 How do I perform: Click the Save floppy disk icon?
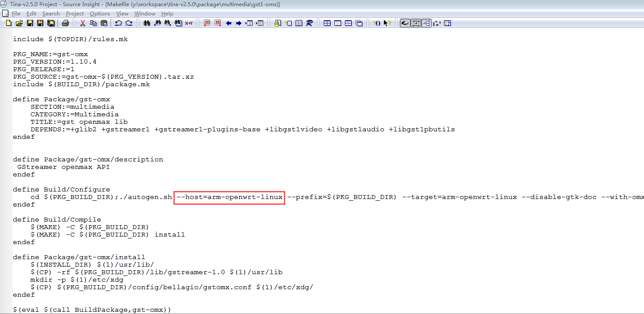[30, 23]
